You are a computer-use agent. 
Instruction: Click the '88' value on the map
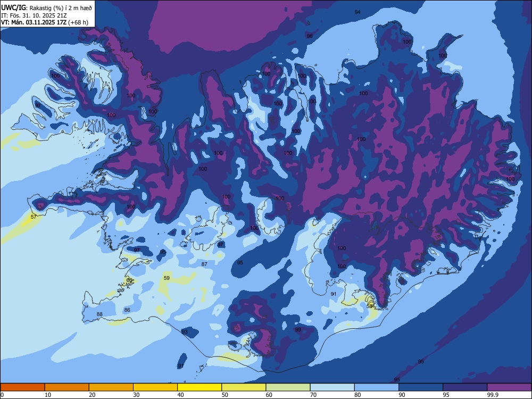click(99, 314)
